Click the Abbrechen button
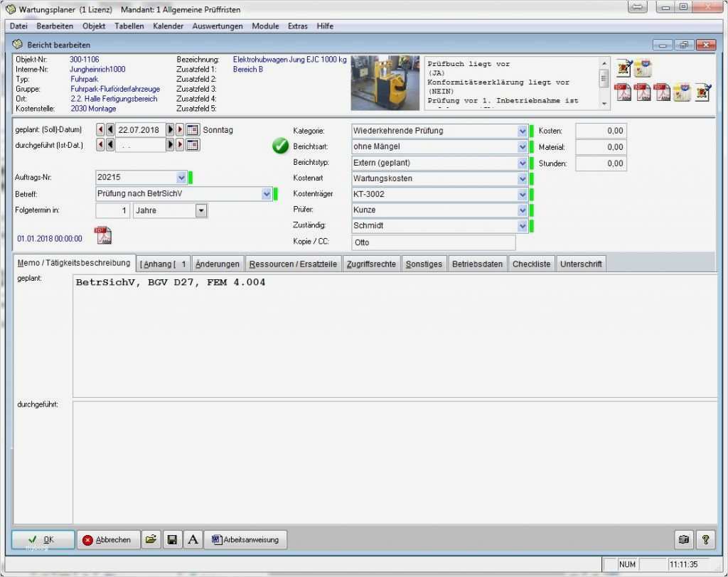 click(x=108, y=539)
